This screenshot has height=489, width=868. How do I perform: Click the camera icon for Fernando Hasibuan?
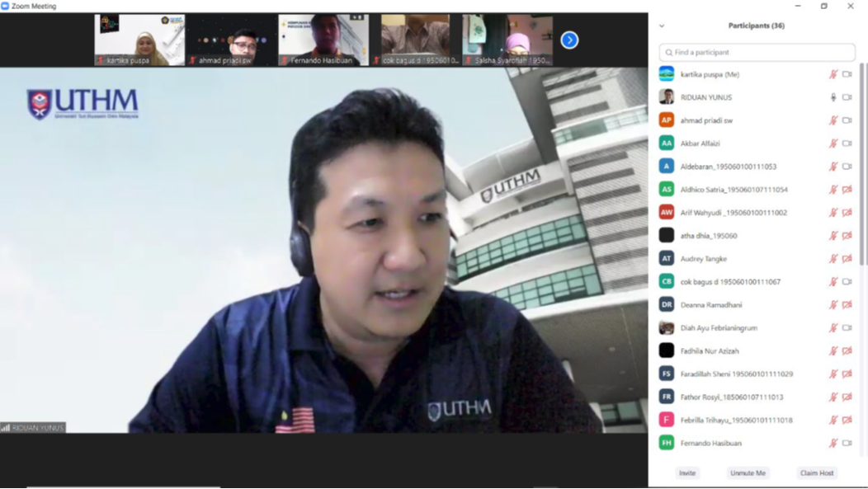pyautogui.click(x=847, y=443)
